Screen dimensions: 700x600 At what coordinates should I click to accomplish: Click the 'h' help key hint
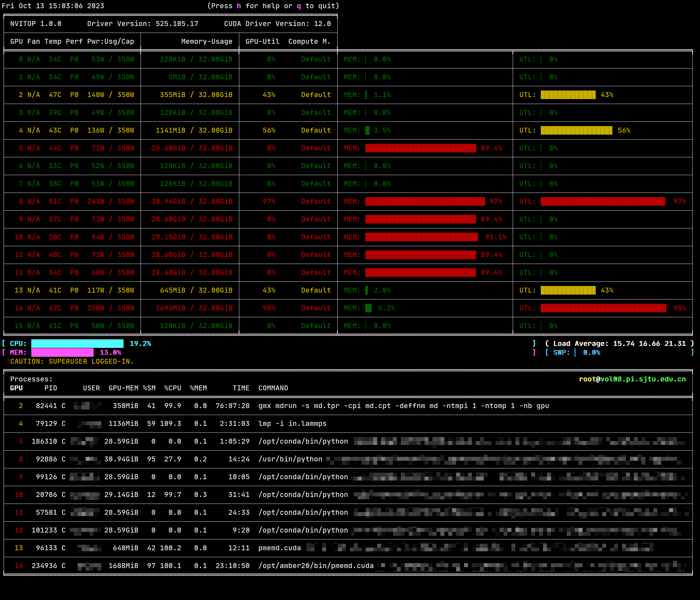coord(239,6)
